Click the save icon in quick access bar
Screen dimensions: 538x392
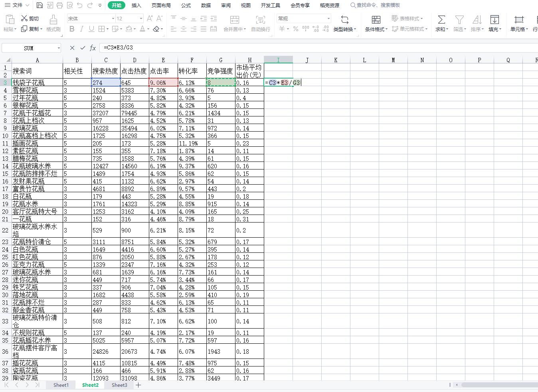(39, 5)
